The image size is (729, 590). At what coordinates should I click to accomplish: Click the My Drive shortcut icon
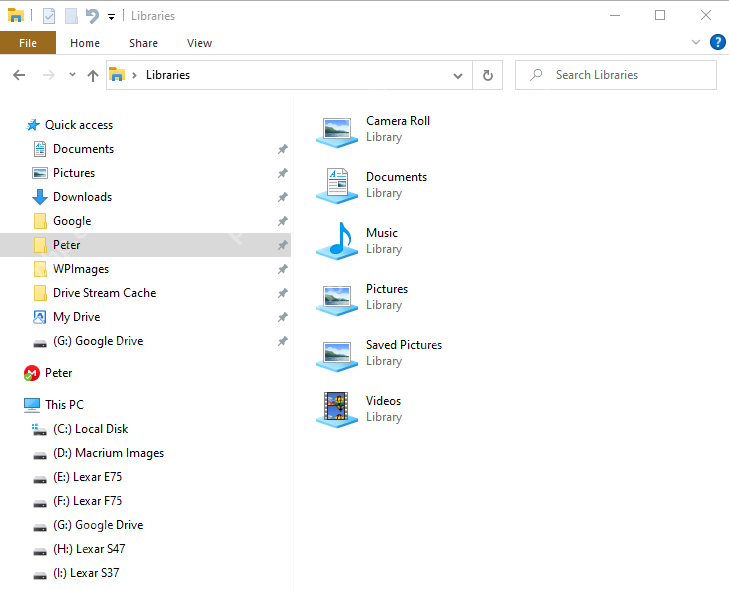[40, 317]
